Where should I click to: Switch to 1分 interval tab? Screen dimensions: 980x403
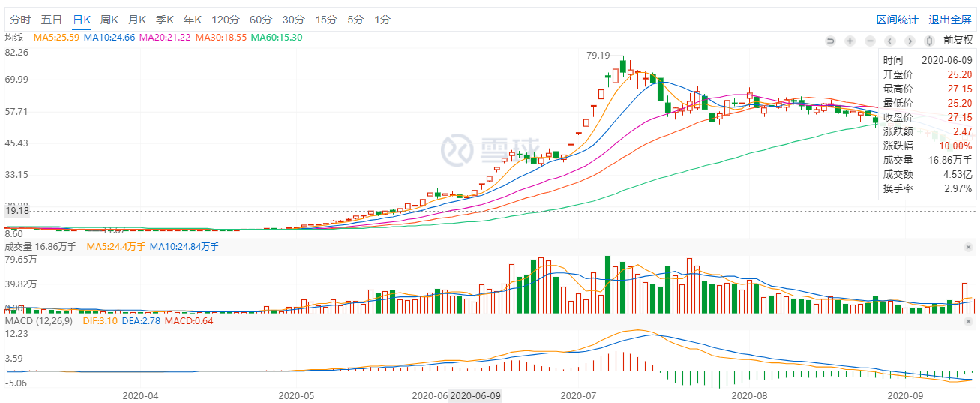[382, 20]
